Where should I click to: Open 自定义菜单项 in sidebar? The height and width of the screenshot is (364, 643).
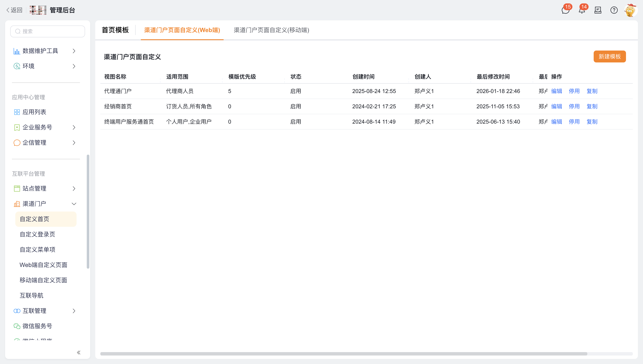(46, 250)
